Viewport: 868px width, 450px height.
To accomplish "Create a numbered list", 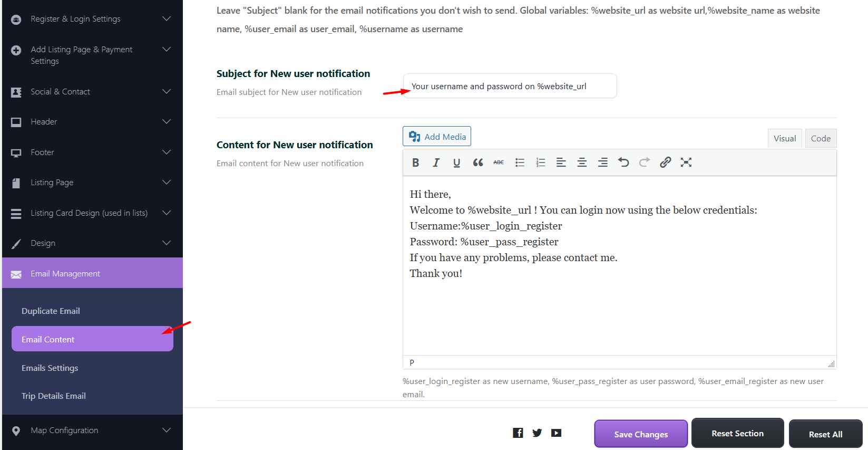I will tap(540, 162).
